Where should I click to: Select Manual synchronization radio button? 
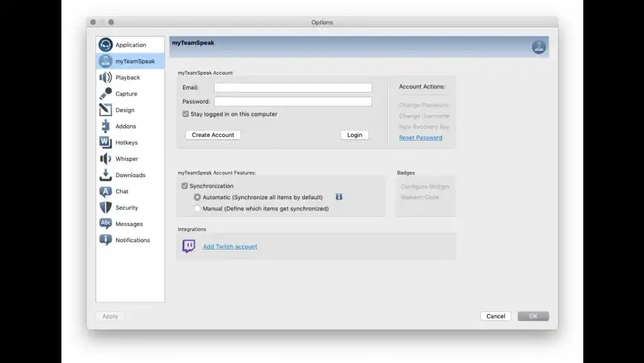tap(198, 208)
